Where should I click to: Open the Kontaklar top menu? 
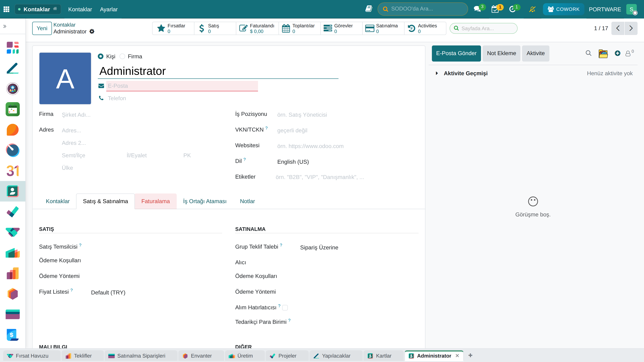tap(80, 9)
